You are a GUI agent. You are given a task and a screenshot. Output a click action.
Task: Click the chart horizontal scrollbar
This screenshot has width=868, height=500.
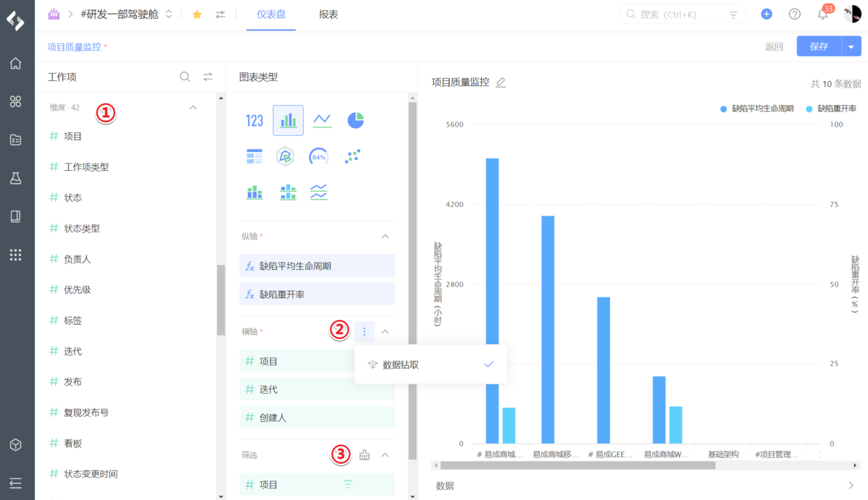click(578, 465)
